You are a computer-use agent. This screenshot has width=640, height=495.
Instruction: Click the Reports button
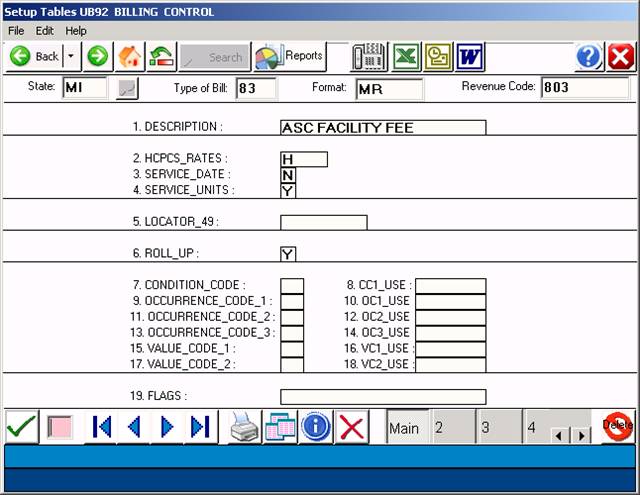288,57
